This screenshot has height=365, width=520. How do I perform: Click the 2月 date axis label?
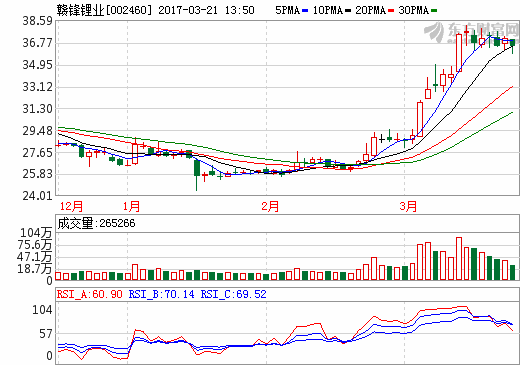pyautogui.click(x=270, y=206)
